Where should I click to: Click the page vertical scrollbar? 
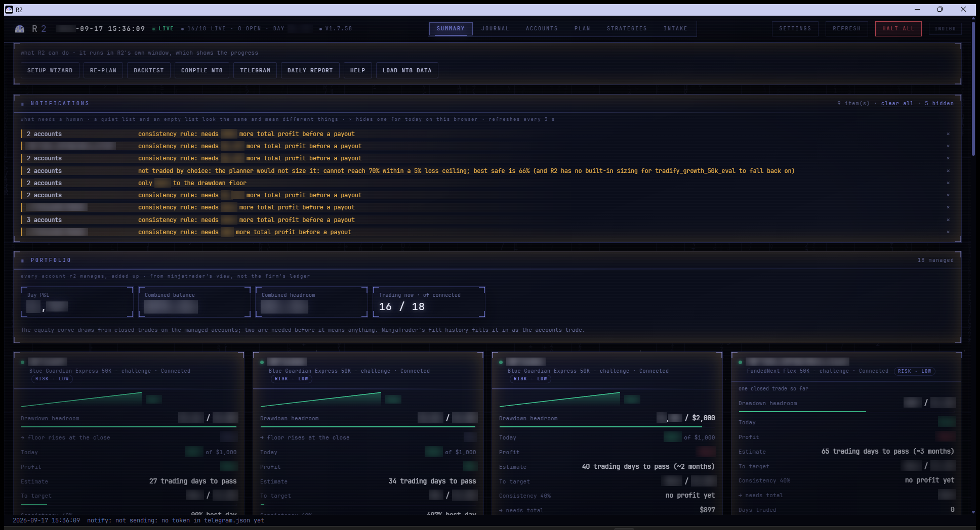click(973, 89)
